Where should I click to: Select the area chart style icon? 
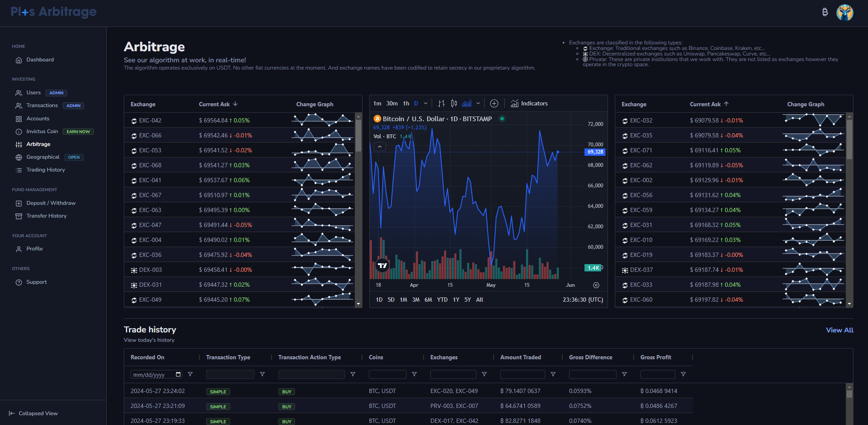(x=467, y=103)
